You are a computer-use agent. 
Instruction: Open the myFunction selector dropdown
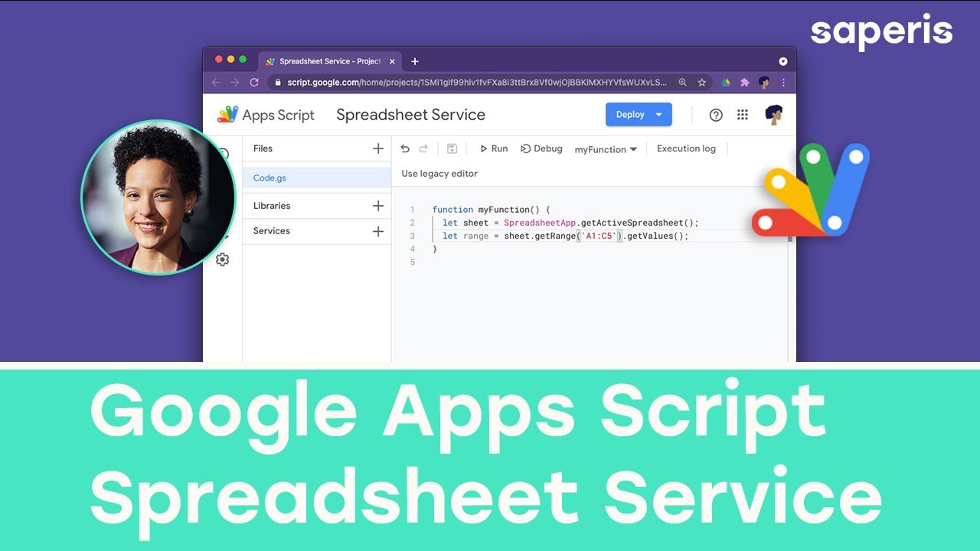[x=606, y=149]
